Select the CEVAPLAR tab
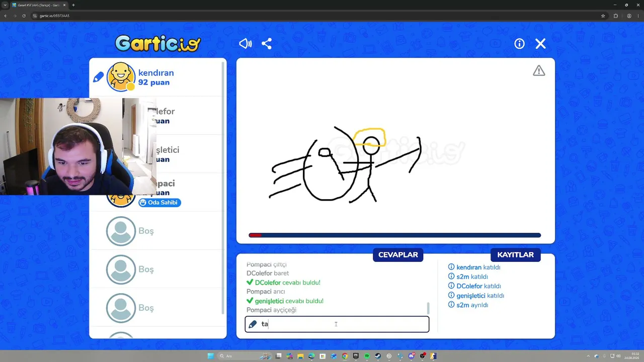Viewport: 644px width, 362px height. coord(398,255)
